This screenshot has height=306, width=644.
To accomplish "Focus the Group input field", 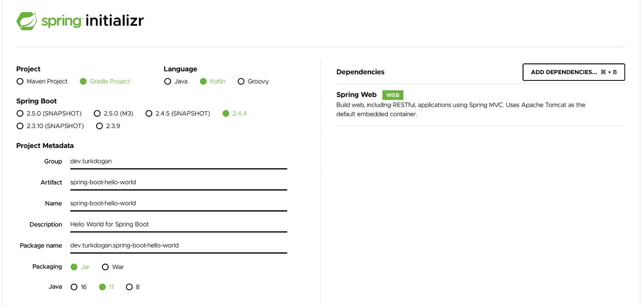I will tap(178, 161).
